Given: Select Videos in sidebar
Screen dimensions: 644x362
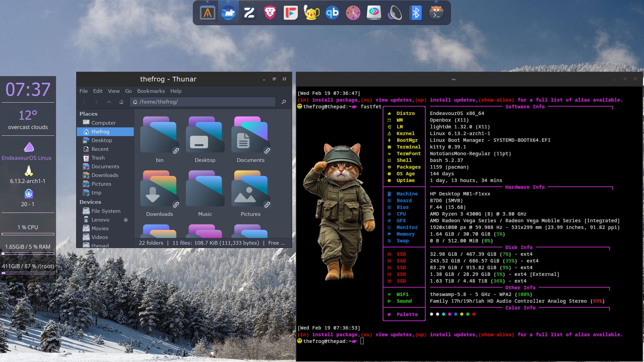Looking at the screenshot, I should pyautogui.click(x=105, y=237).
